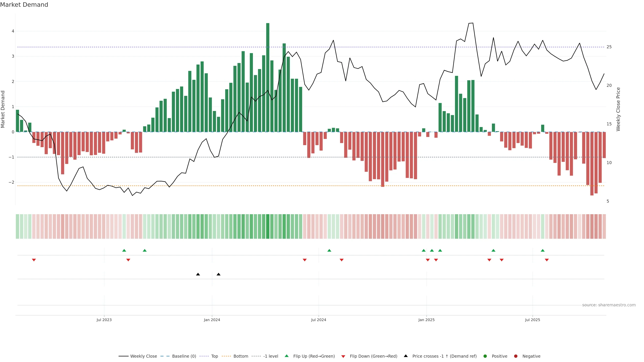
Task: Click the second black triangle marker after Jan 2024
Action: pos(219,274)
